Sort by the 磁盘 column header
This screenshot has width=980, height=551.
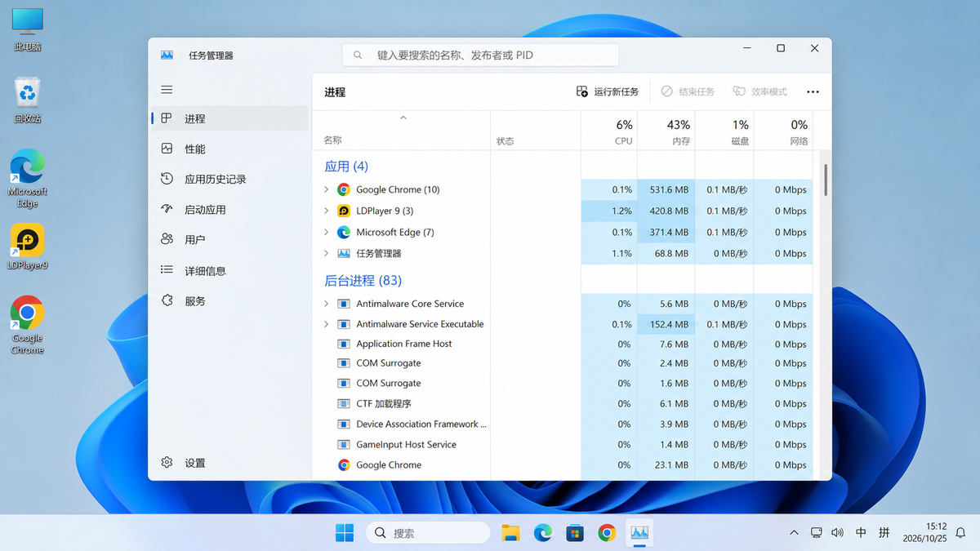pos(724,131)
